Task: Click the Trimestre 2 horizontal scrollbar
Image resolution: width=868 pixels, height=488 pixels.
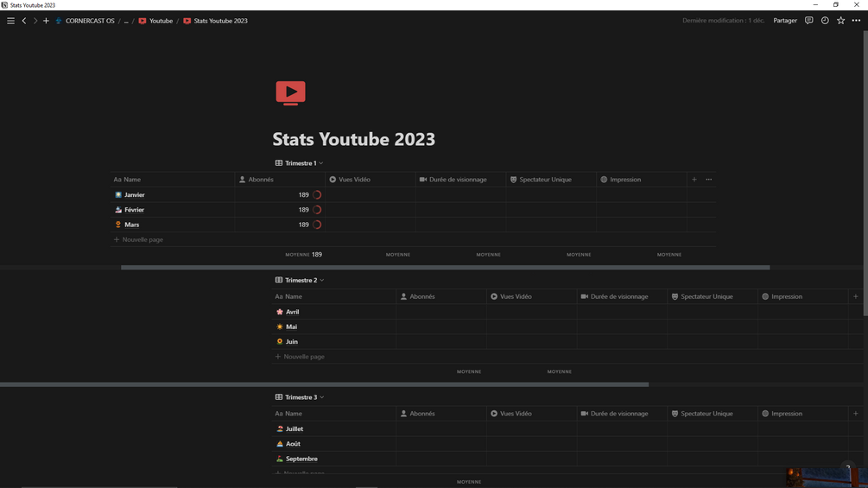Action: click(324, 384)
